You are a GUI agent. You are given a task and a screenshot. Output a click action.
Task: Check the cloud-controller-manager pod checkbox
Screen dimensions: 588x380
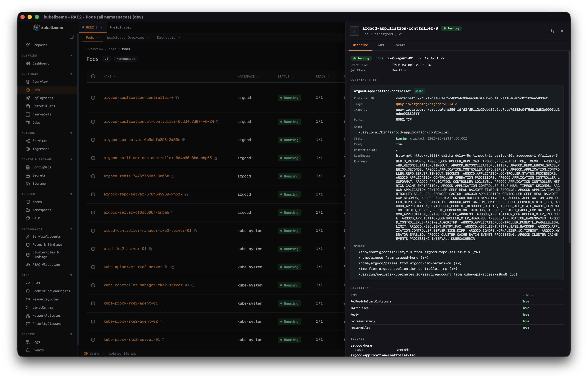coord(93,231)
